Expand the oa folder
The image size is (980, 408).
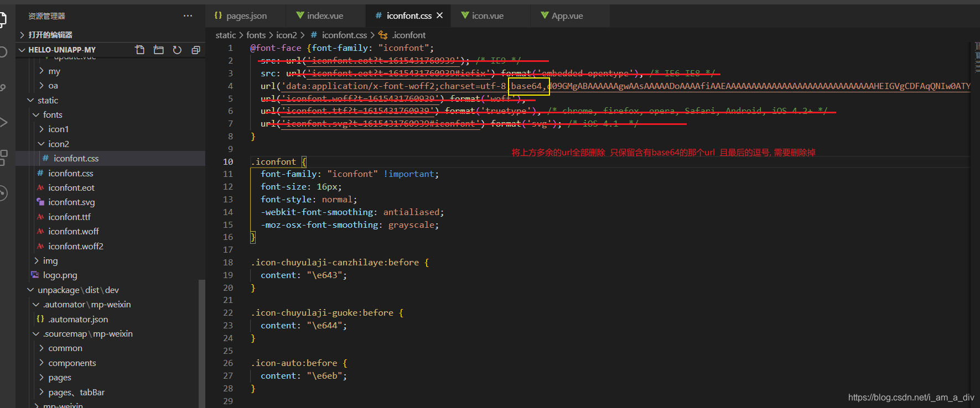tap(110, 86)
